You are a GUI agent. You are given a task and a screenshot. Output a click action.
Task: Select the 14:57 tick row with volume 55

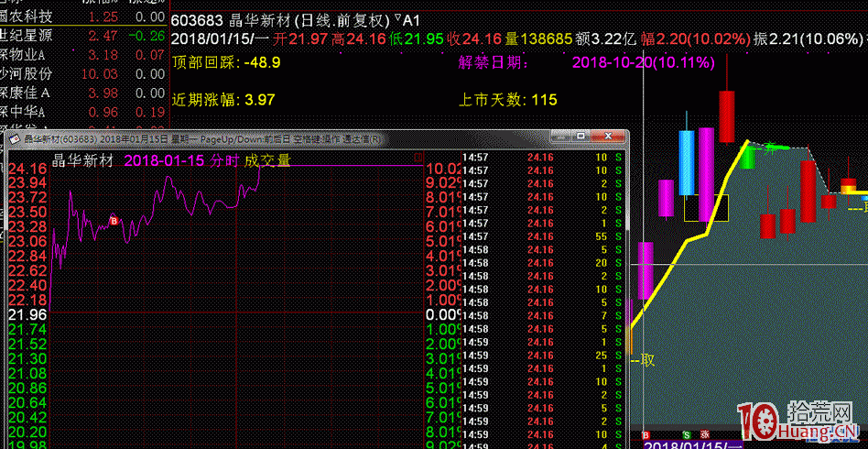[x=544, y=236]
